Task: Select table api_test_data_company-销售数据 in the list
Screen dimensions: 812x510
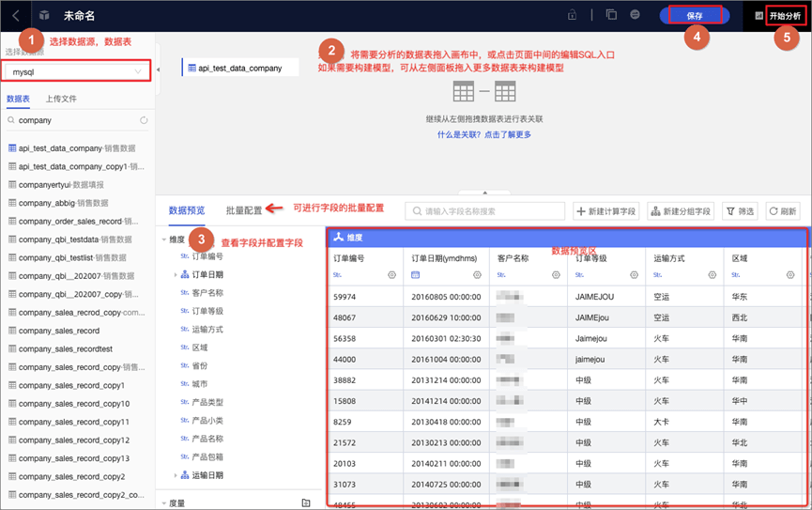Action: coord(77,148)
